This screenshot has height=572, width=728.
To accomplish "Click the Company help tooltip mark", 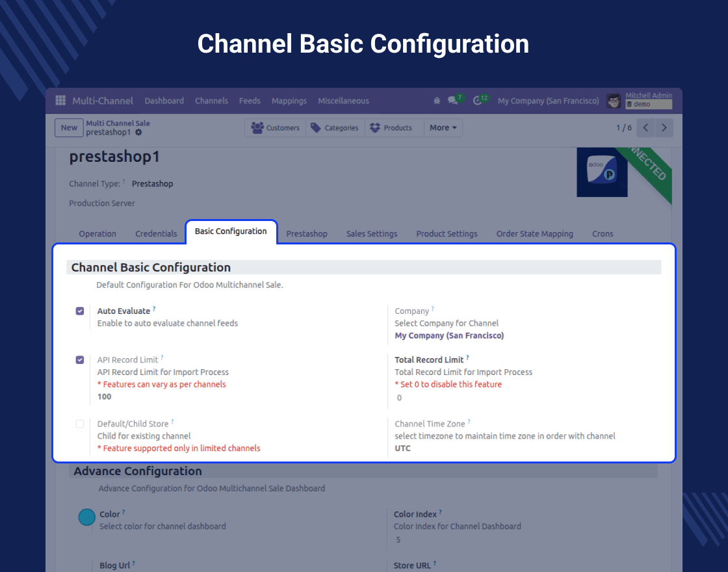I will click(x=433, y=309).
